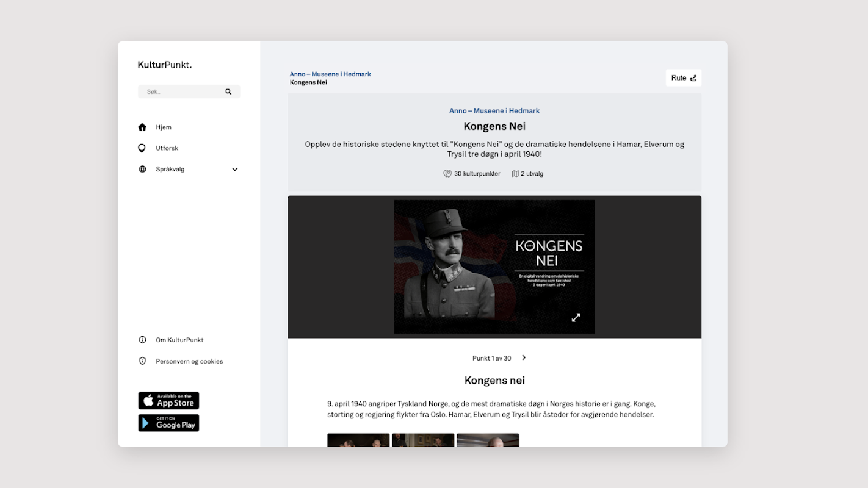Click the search magnifier icon
The height and width of the screenshot is (488, 868).
point(228,92)
